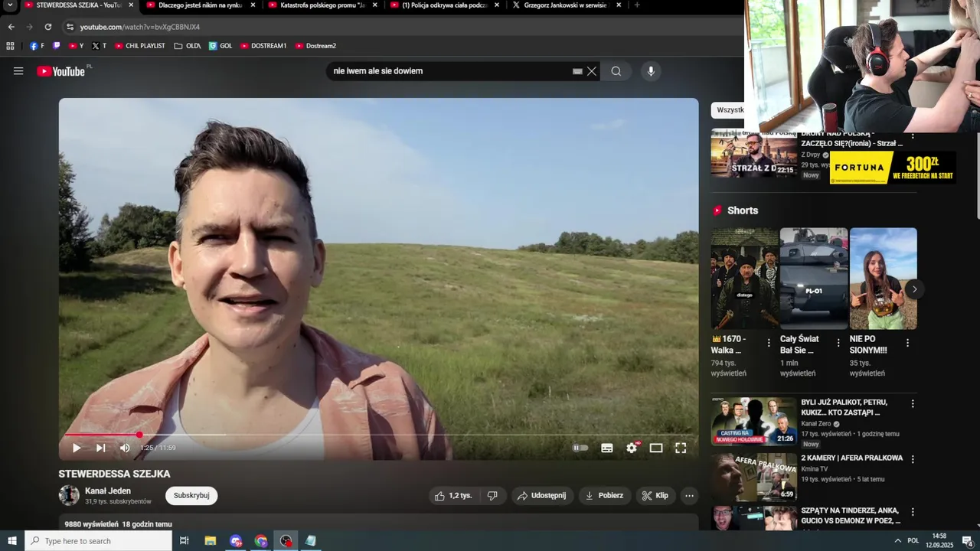Screen dimensions: 980x551
Task: Open the 'NIE PO SIONYM!!!' short thumbnail
Action: [x=884, y=279]
